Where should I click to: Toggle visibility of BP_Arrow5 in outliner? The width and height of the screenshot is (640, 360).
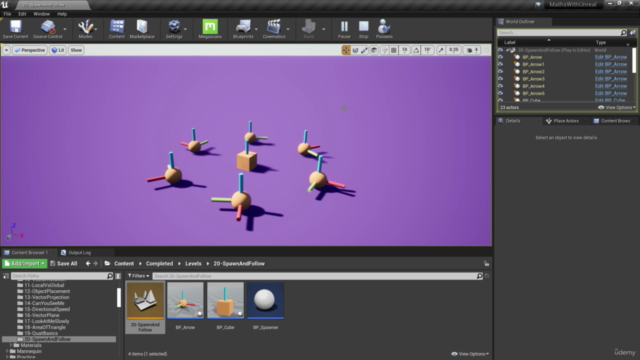coord(500,93)
